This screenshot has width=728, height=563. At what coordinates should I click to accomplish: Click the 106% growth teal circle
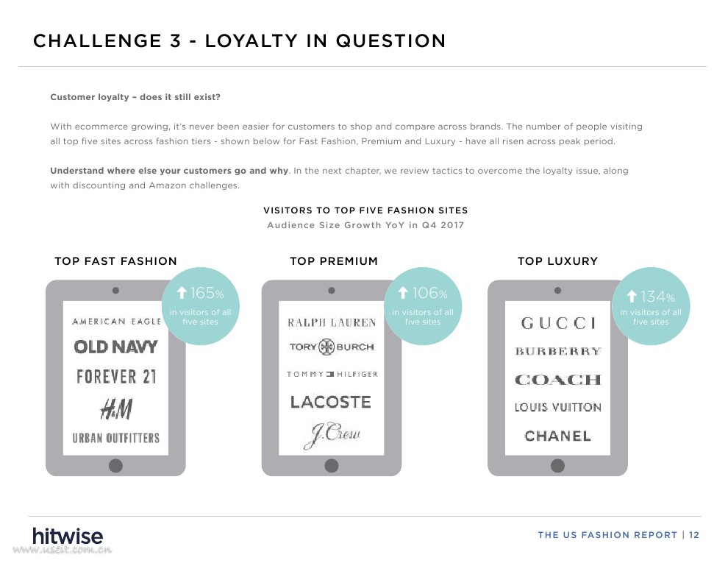point(423,305)
